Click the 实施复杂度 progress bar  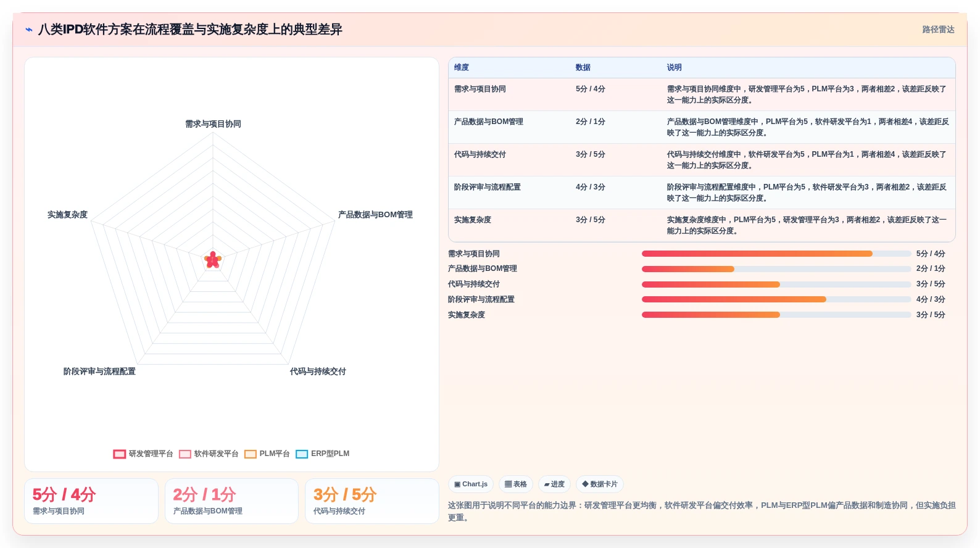pyautogui.click(x=776, y=315)
